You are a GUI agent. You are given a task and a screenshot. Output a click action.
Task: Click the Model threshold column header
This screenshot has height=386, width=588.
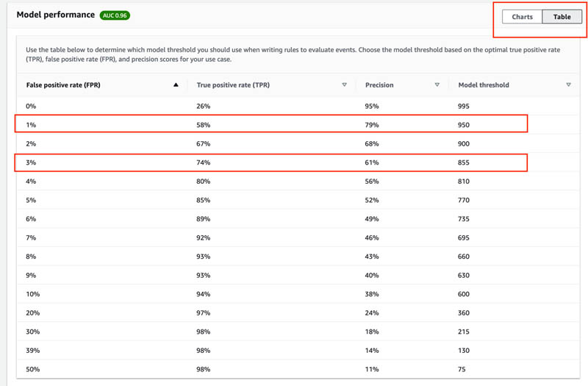tap(484, 85)
